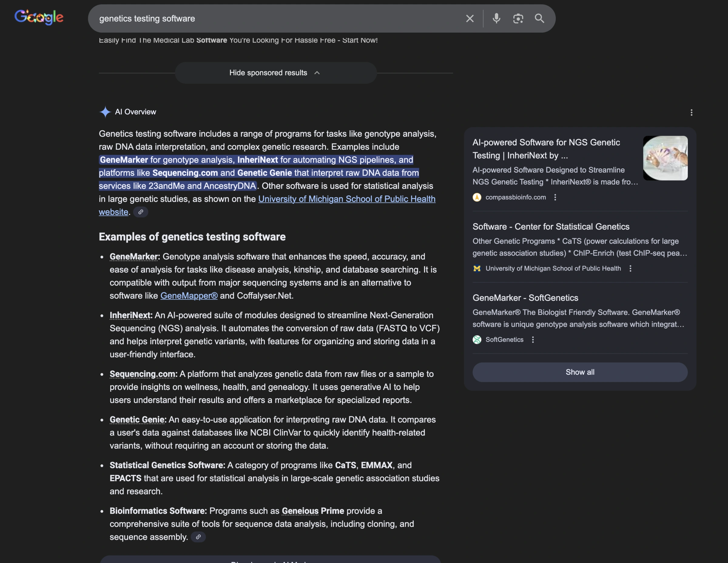
Task: Click link icon after first overview paragraph
Action: tap(141, 212)
